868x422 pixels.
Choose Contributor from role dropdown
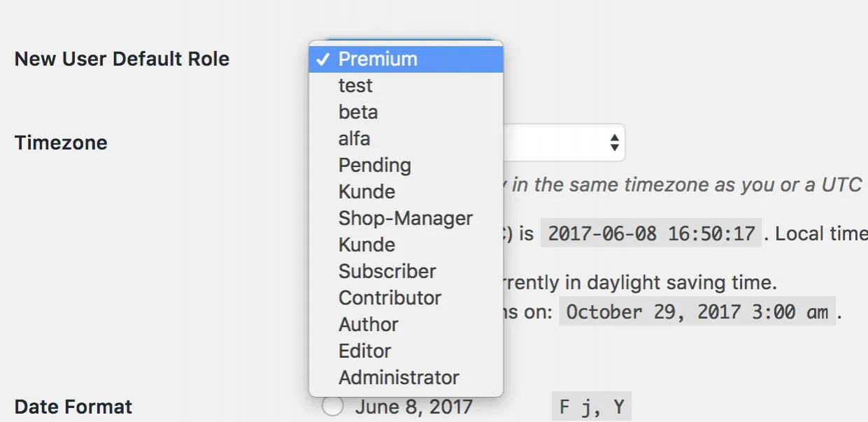point(406,298)
